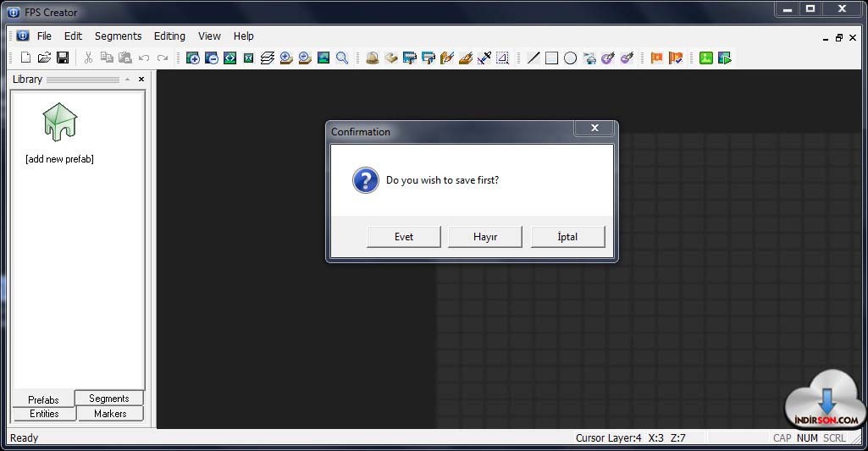Click the eyedropper picker tool icon
This screenshot has height=451, width=868.
tap(484, 58)
